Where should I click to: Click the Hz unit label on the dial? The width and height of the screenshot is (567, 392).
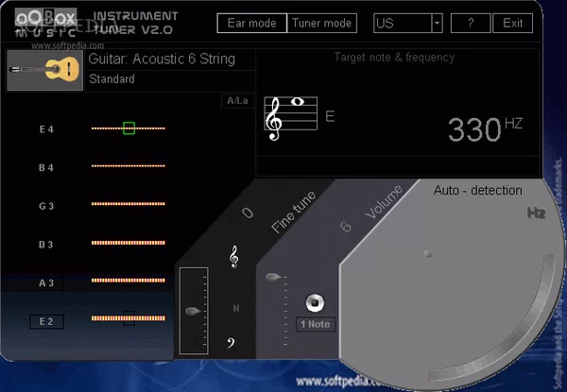pos(536,213)
